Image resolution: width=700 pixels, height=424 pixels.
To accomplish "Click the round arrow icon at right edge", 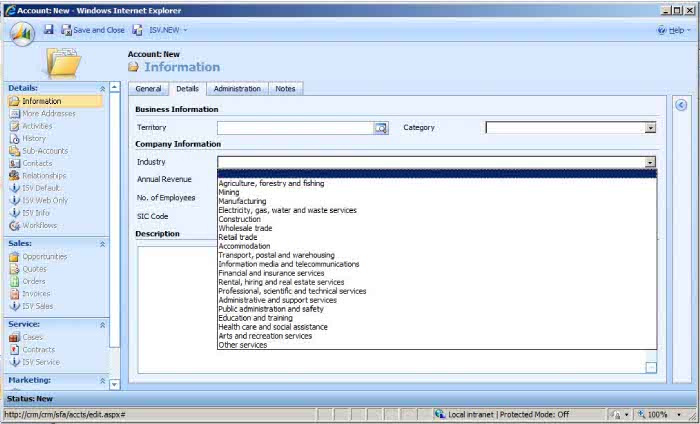I will point(681,105).
